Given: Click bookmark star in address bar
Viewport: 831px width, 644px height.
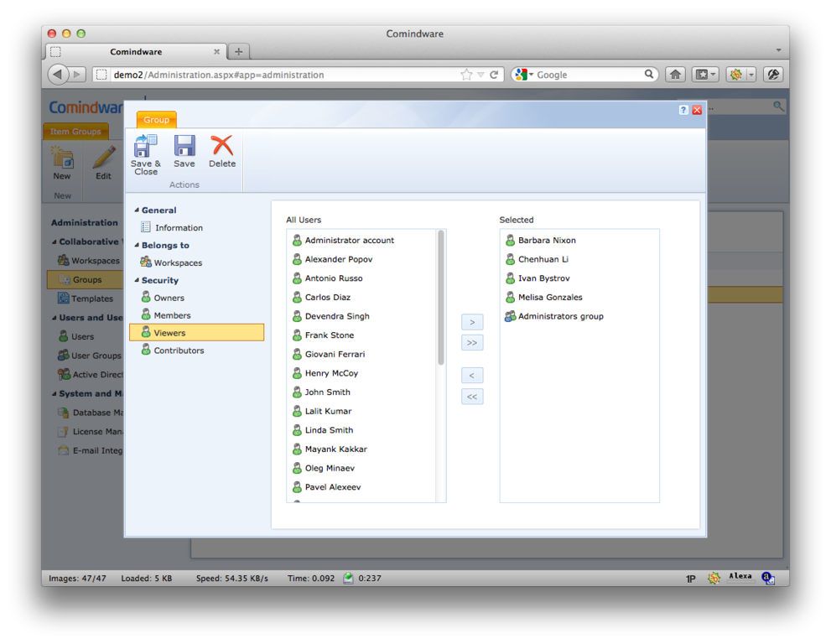Looking at the screenshot, I should coord(466,75).
